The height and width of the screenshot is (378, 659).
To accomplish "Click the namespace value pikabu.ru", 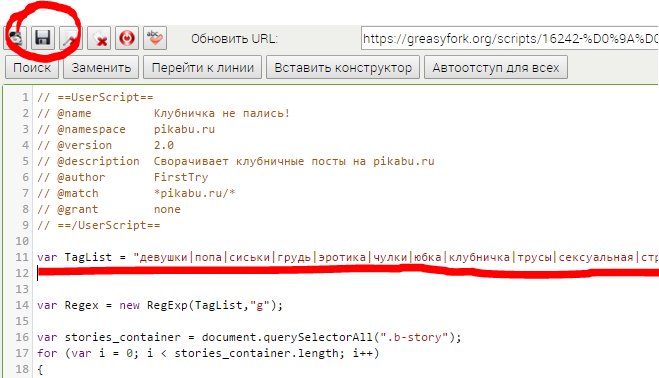I will [184, 129].
